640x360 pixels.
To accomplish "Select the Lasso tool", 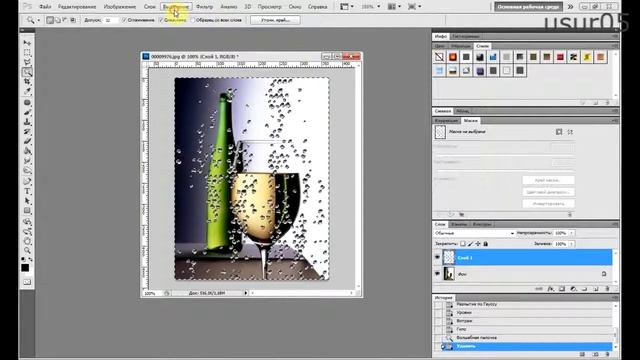I will point(27,62).
